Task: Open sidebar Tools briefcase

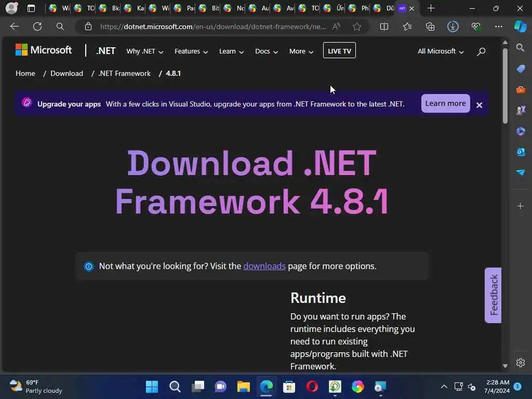Action: (521, 89)
